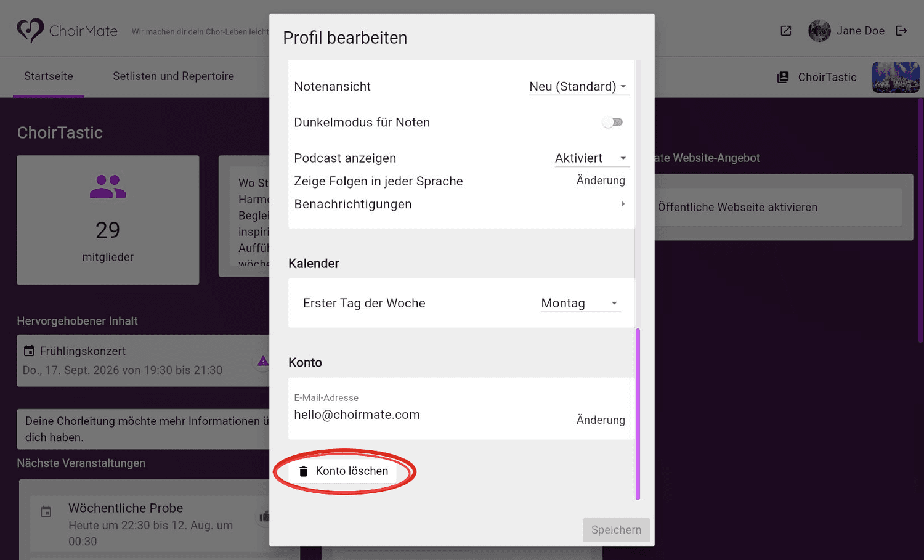Screen dimensions: 924x560
Task: Click the ChoirMate heart logo
Action: [x=30, y=30]
